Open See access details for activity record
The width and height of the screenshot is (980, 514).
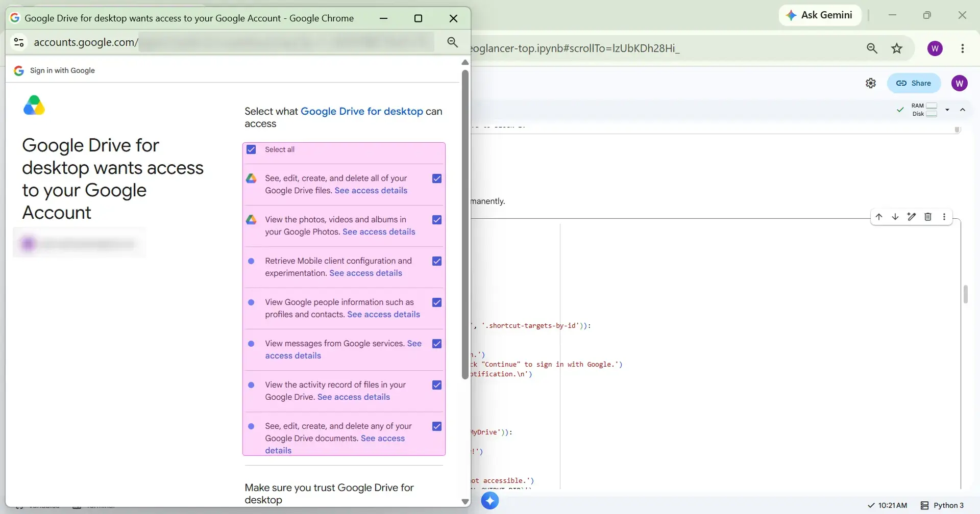tap(354, 397)
